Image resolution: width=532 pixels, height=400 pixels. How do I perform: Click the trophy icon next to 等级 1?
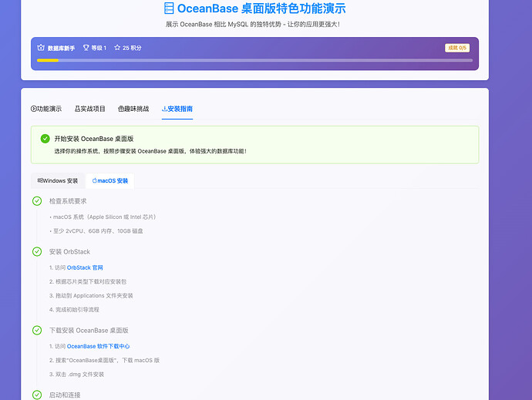click(x=86, y=48)
